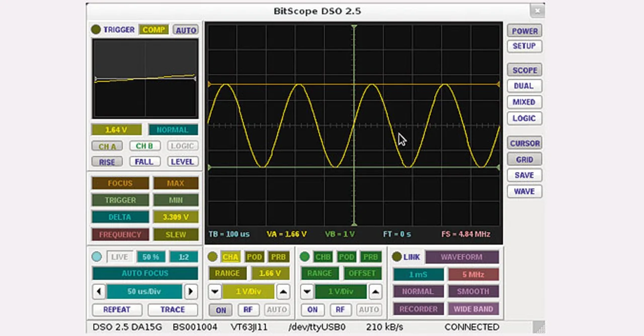The image size is (644, 336).
Task: Click the 5 MHz sample rate field
Action: click(x=473, y=275)
